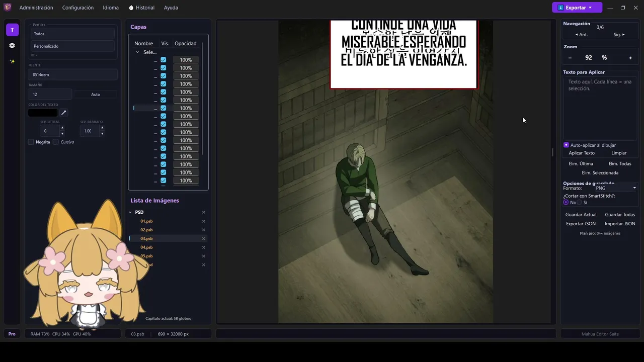The width and height of the screenshot is (644, 362).
Task: Select 02.psb in the image list
Action: point(146,230)
